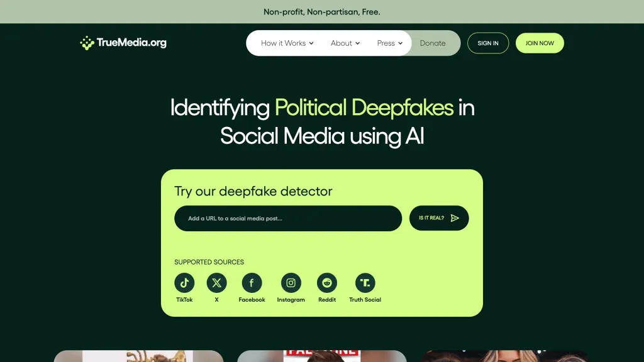644x362 pixels.
Task: Click the JOIN NOW button
Action: pyautogui.click(x=540, y=43)
